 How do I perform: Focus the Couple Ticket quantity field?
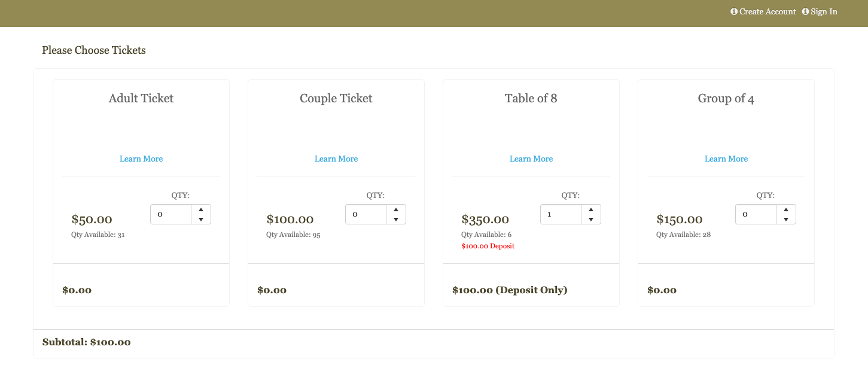(366, 215)
